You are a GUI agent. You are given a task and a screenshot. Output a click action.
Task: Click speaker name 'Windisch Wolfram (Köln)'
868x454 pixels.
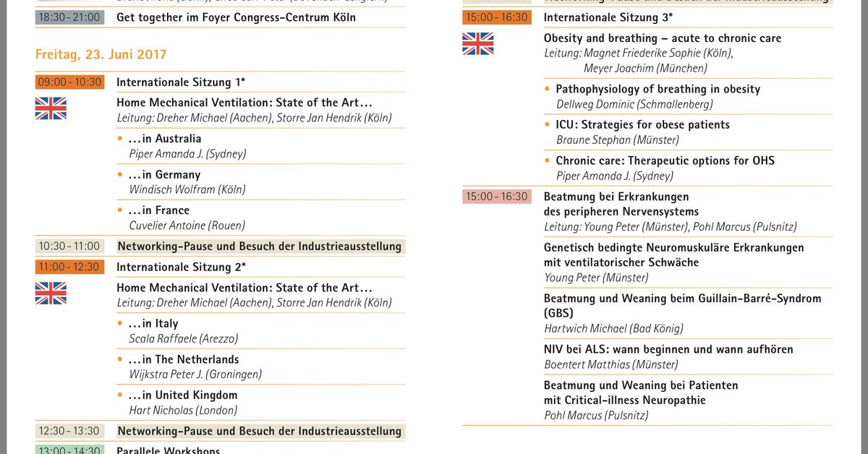pyautogui.click(x=187, y=189)
